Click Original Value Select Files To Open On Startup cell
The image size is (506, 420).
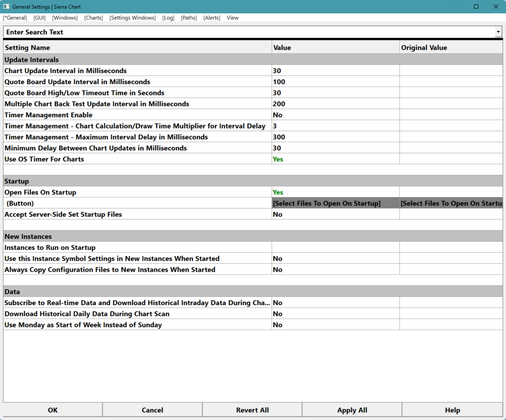pos(451,203)
